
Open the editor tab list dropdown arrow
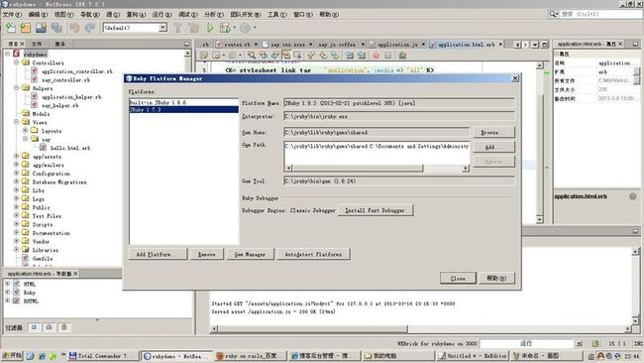pyautogui.click(x=535, y=44)
